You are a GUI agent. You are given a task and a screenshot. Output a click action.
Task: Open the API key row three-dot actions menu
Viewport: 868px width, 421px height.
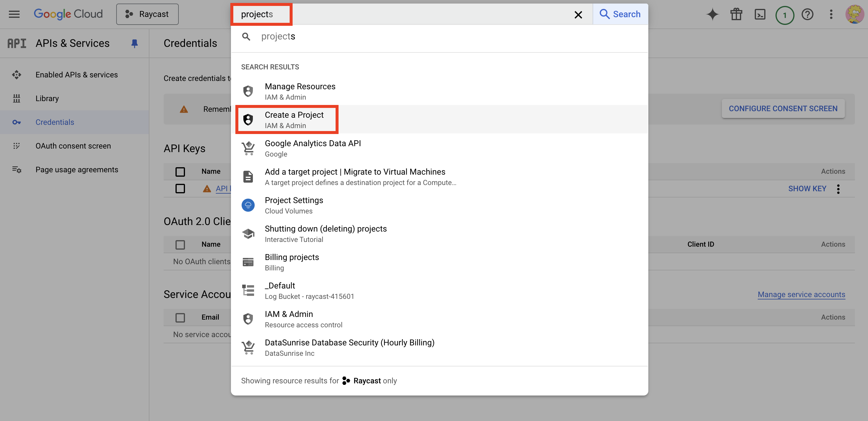tap(838, 189)
